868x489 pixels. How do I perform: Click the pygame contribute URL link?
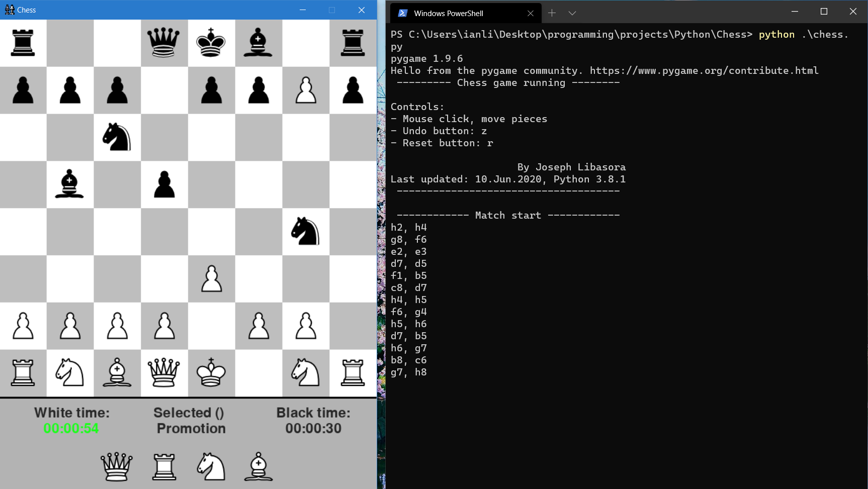click(705, 70)
